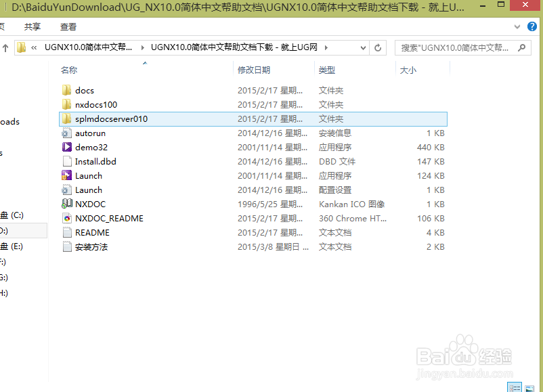Viewport: 543px width, 392px height.
Task: Switch to large thumbnails view icon
Action: point(529,388)
